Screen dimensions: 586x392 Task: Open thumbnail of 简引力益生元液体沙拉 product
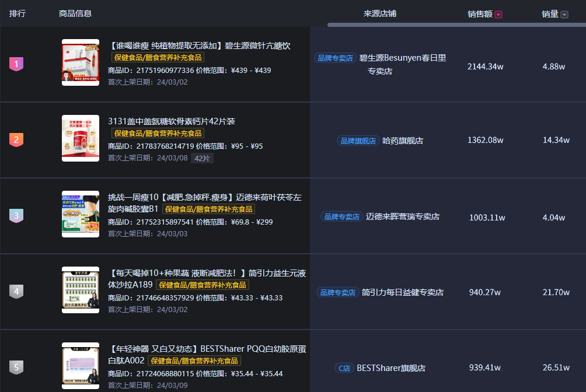coord(81,290)
